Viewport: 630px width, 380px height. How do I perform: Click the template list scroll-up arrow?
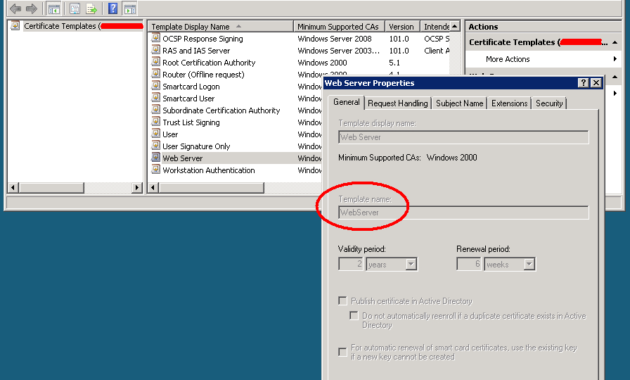[455, 27]
